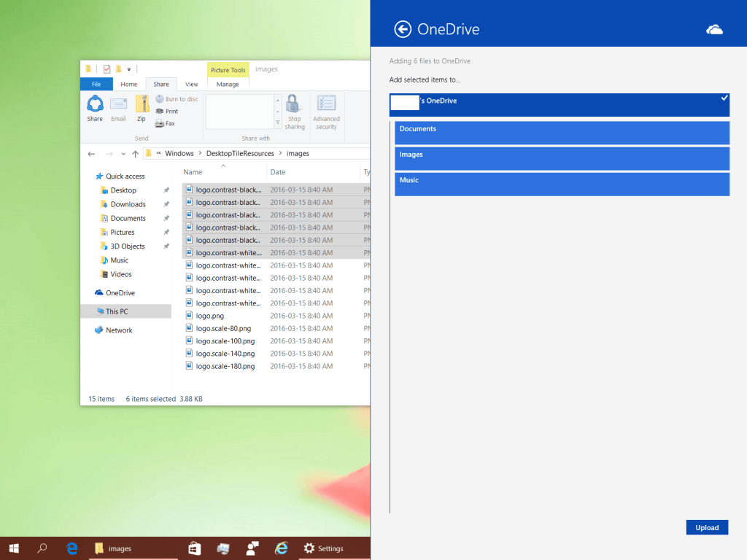
Task: Click Print in the Send group
Action: click(x=167, y=111)
